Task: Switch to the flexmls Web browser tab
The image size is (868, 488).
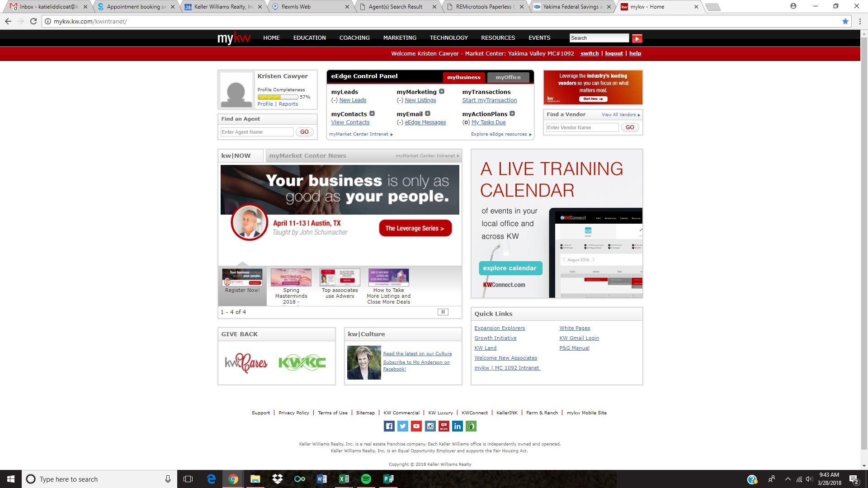Action: 311,7
